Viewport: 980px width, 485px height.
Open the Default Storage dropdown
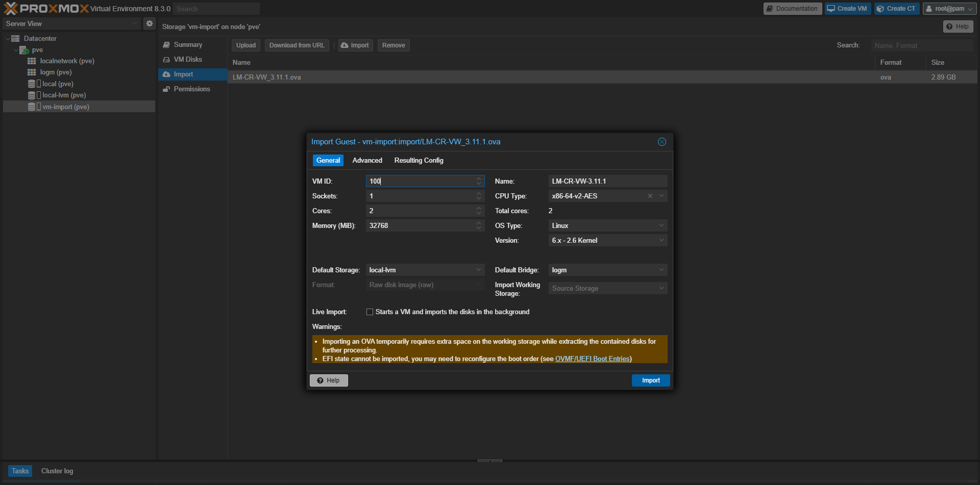click(x=479, y=270)
